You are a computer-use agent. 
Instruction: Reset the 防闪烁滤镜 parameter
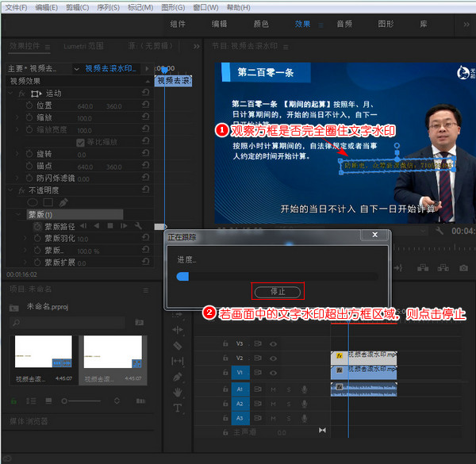tap(145, 177)
